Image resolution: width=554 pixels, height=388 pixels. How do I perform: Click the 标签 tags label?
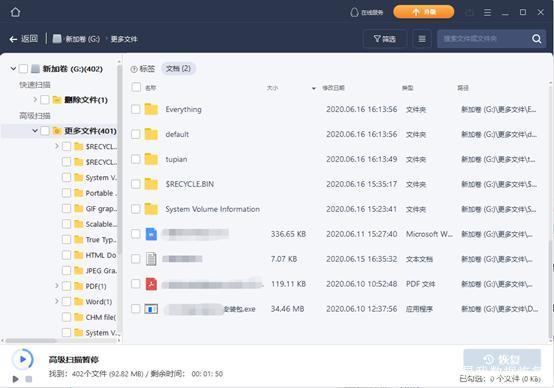pos(147,69)
